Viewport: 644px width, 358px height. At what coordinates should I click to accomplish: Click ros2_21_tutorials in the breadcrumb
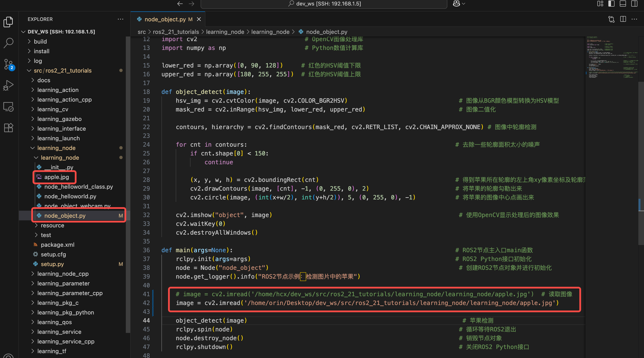(176, 32)
